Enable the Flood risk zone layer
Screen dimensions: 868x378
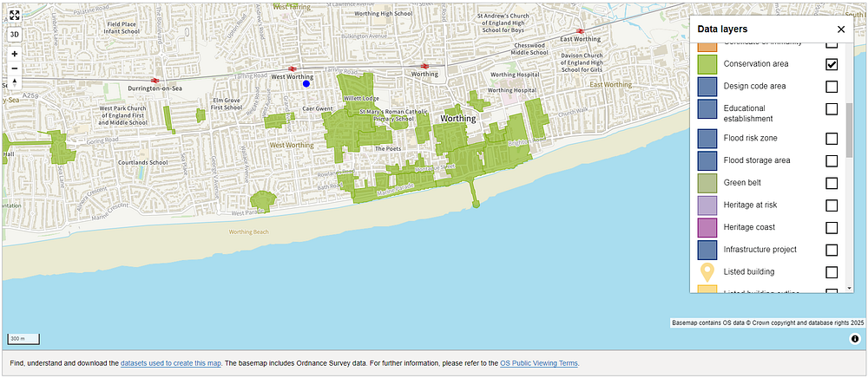tap(832, 139)
